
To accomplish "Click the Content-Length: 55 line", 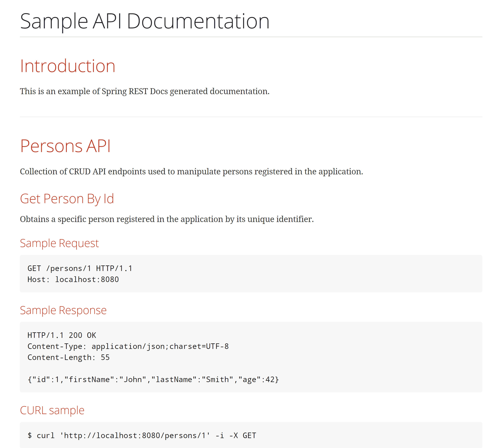I will pos(68,357).
